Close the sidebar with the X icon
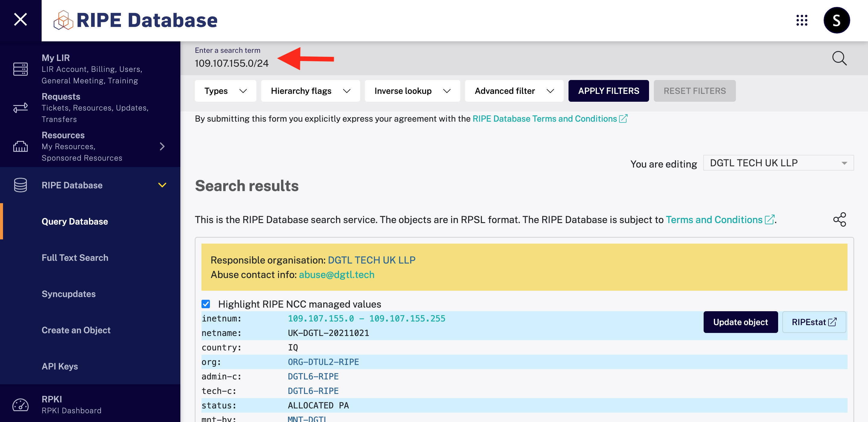Viewport: 868px width, 422px height. pyautogui.click(x=20, y=20)
